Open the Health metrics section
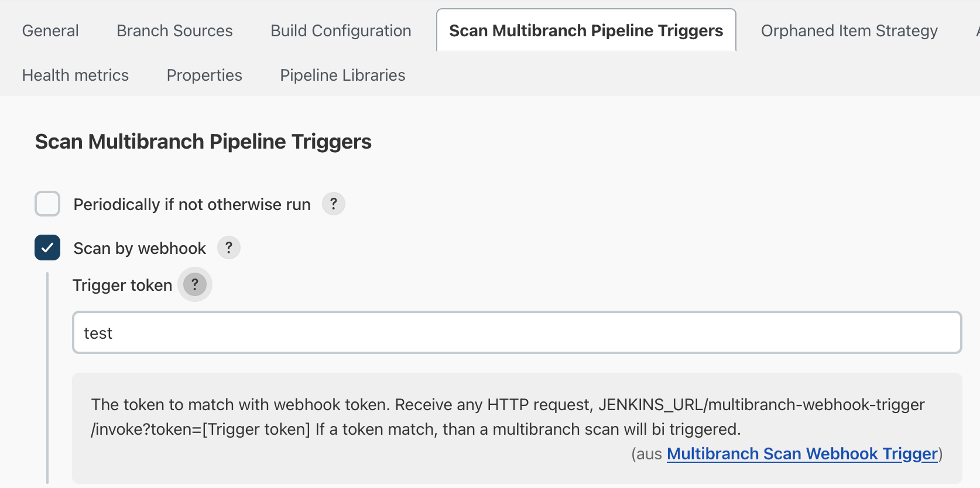The width and height of the screenshot is (980, 488). (x=75, y=75)
